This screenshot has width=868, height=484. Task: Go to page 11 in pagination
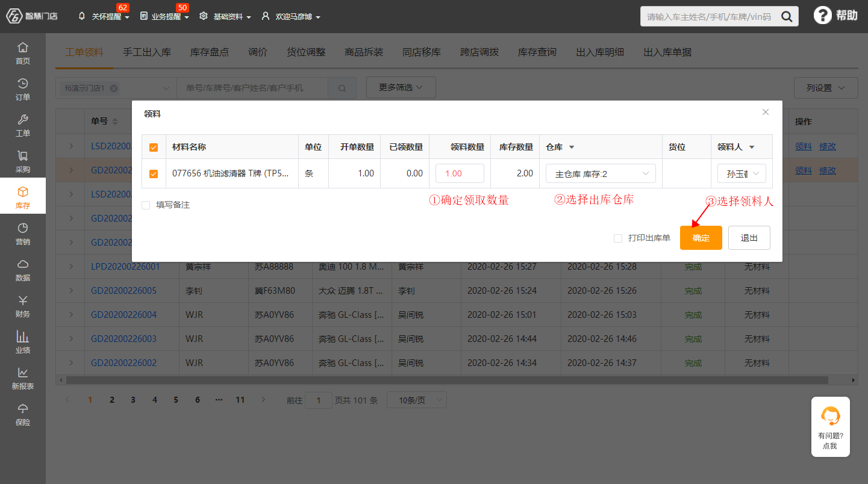pos(240,400)
